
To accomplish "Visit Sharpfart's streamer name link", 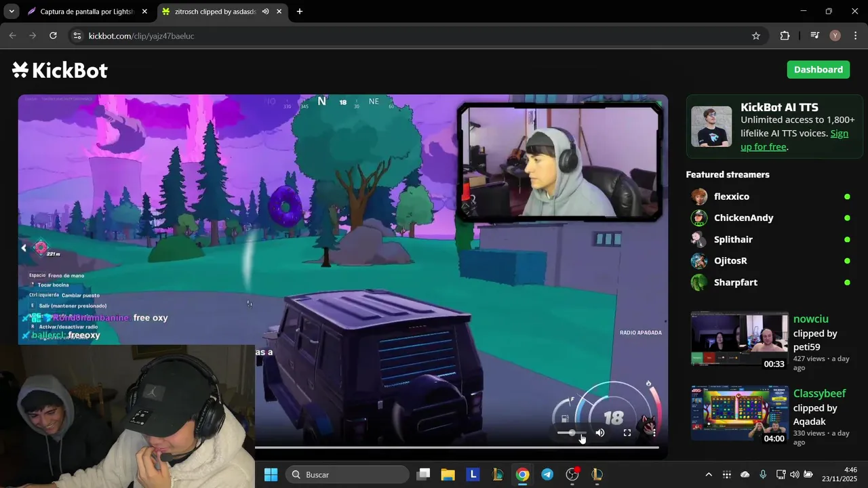I will pos(736,283).
